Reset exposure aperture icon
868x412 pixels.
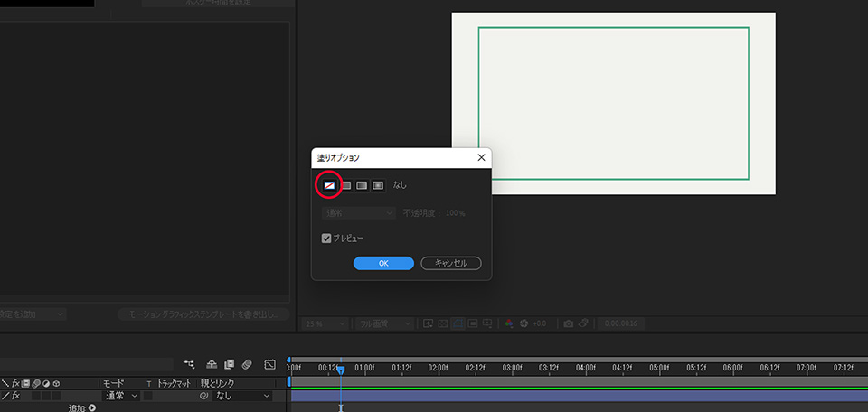coord(524,323)
